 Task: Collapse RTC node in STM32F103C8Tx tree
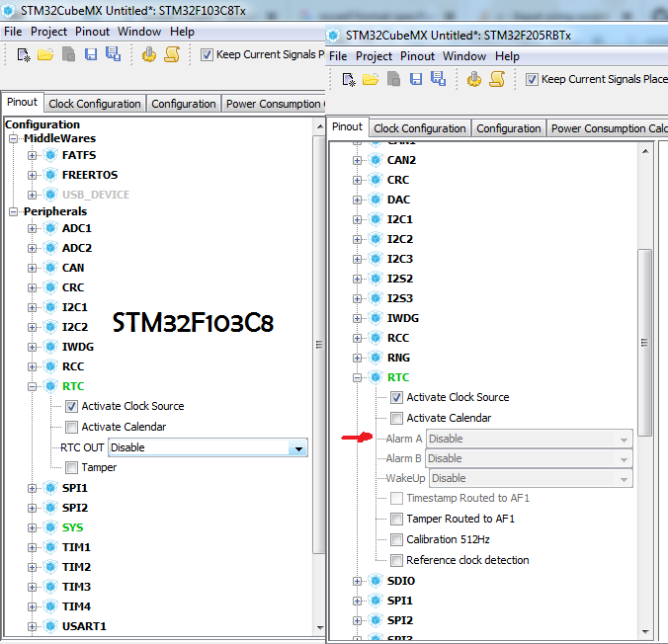coord(32,387)
